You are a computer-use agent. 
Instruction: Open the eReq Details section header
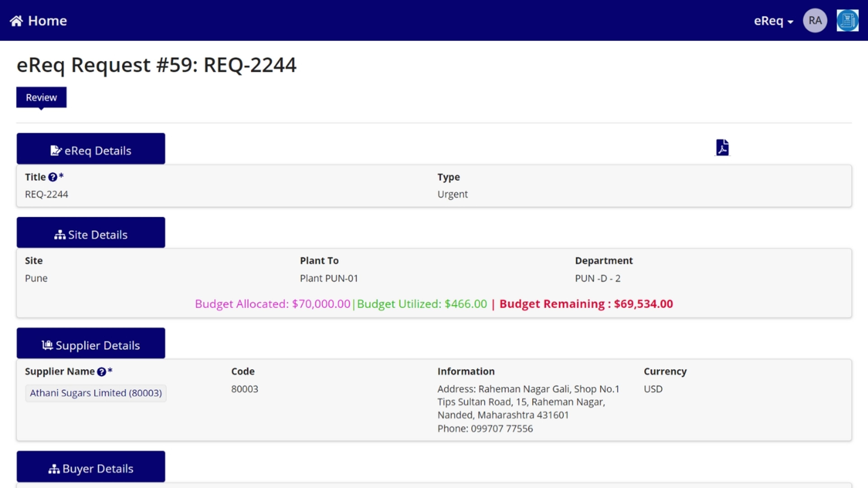[91, 148]
